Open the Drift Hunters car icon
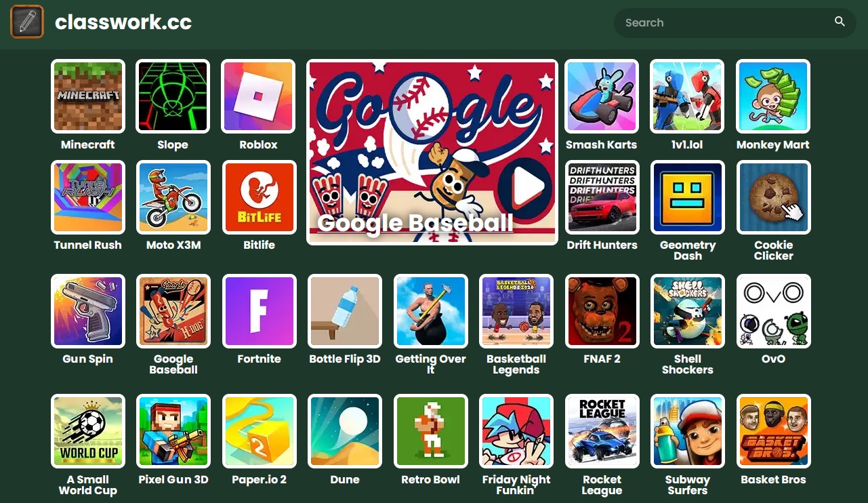 click(602, 197)
